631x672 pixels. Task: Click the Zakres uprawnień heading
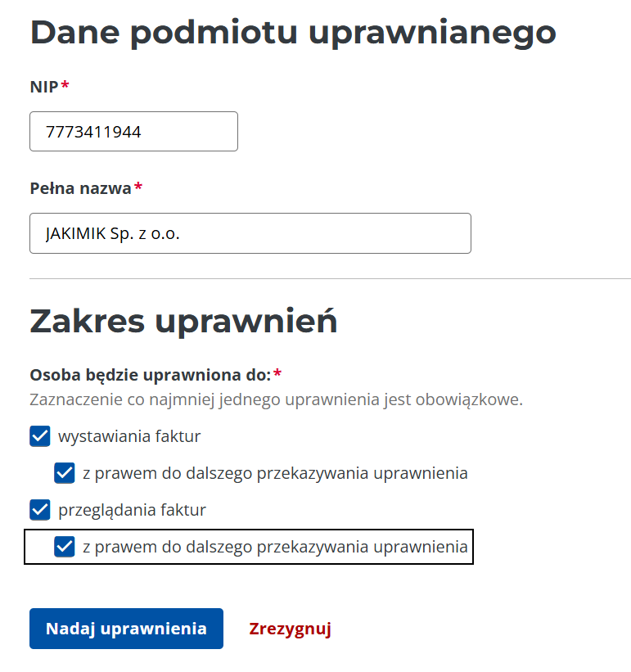[x=183, y=322]
